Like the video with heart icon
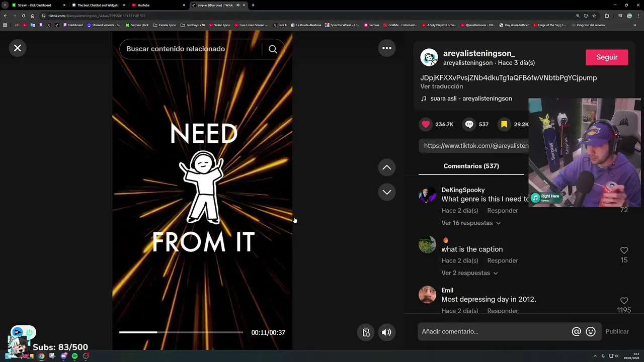Viewport: 644px width, 362px height. pos(426,124)
